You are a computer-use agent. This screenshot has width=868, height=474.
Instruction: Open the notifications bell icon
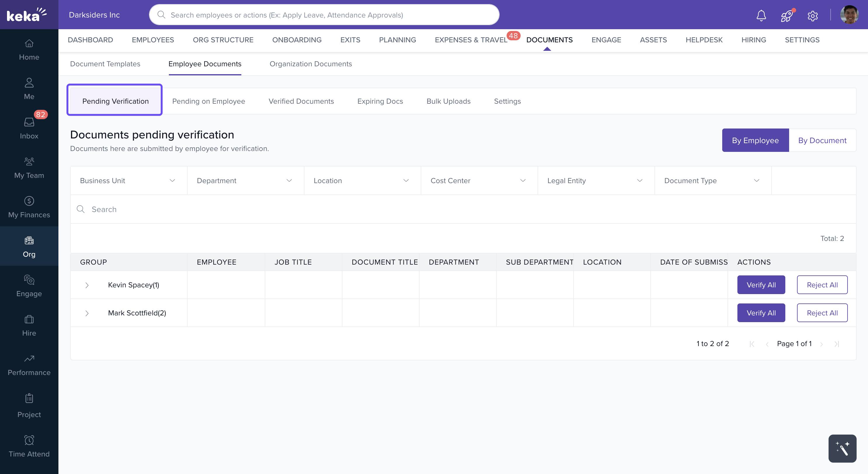pos(761,15)
